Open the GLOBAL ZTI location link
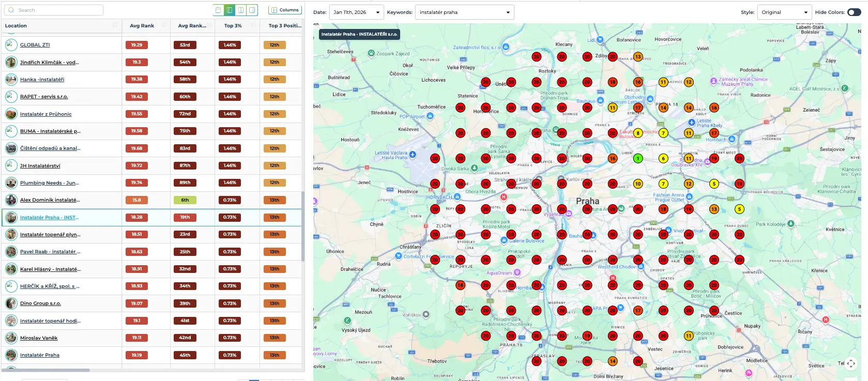The image size is (868, 381). tap(35, 45)
